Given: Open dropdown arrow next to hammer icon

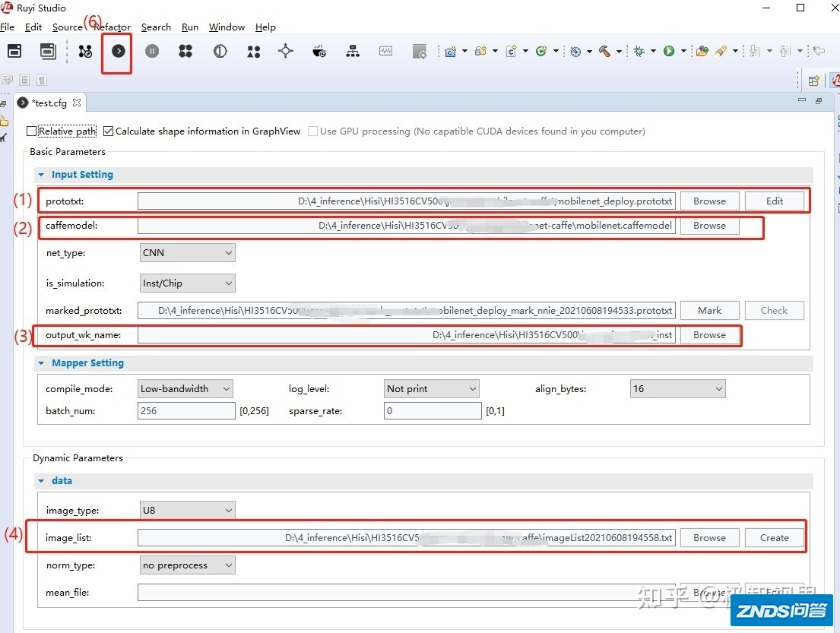Looking at the screenshot, I should point(619,52).
